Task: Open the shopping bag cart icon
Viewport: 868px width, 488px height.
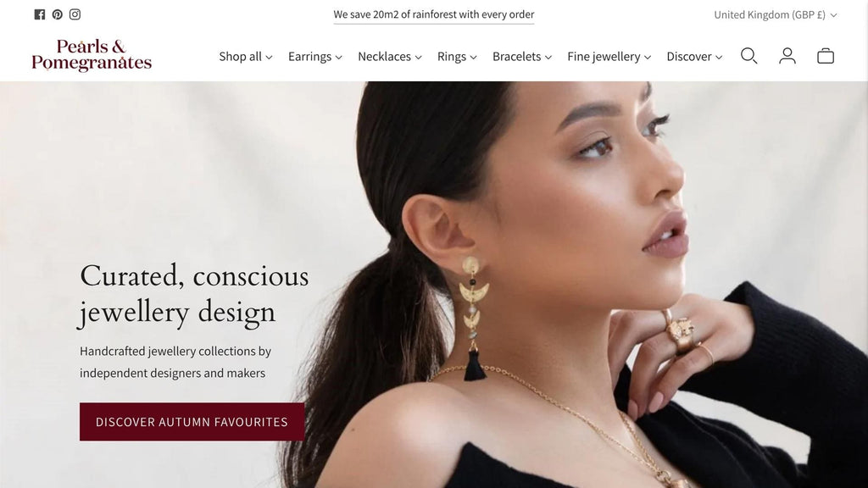Action: [826, 56]
